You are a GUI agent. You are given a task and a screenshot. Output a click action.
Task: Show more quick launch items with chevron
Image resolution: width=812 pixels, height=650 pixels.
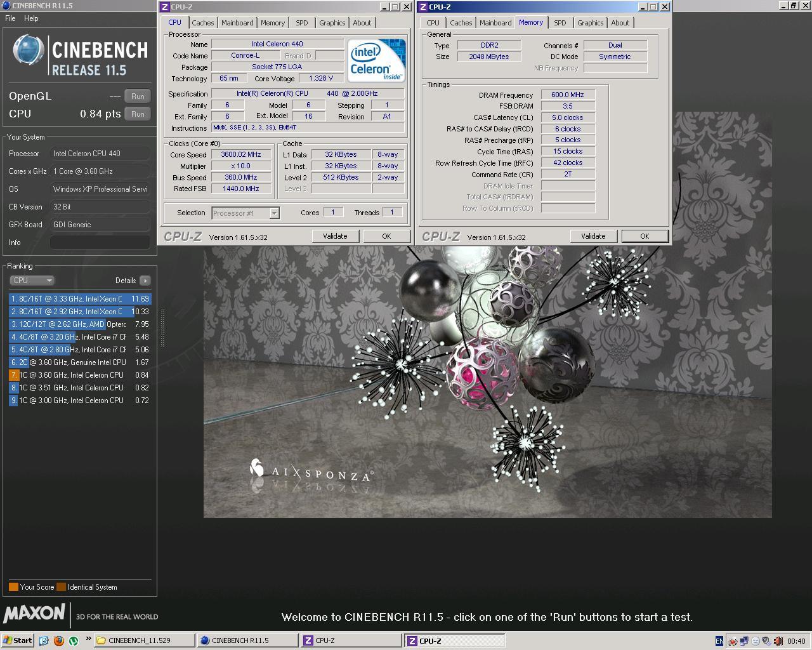[x=88, y=639]
